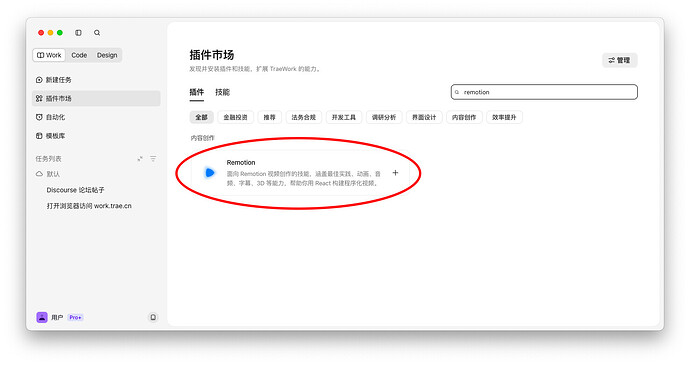Viewport: 690px width, 365px height.
Task: Filter by 内容创作 category chip
Action: [464, 117]
